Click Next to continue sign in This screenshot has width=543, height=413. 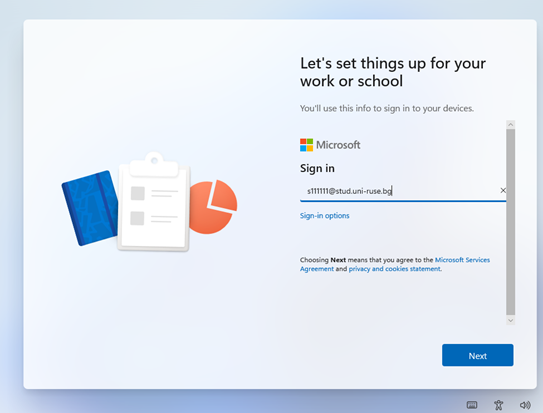coord(477,355)
